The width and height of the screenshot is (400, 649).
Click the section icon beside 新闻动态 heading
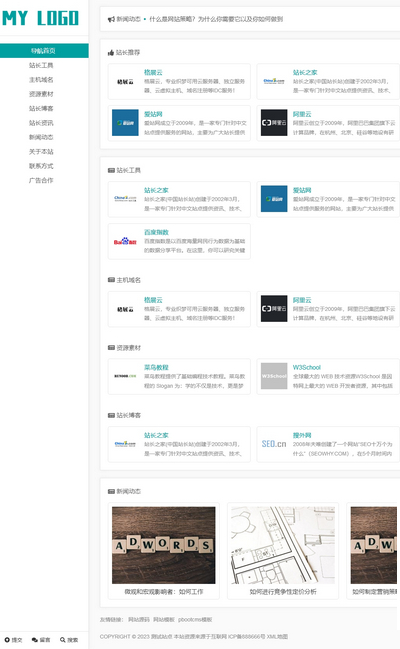tap(111, 491)
